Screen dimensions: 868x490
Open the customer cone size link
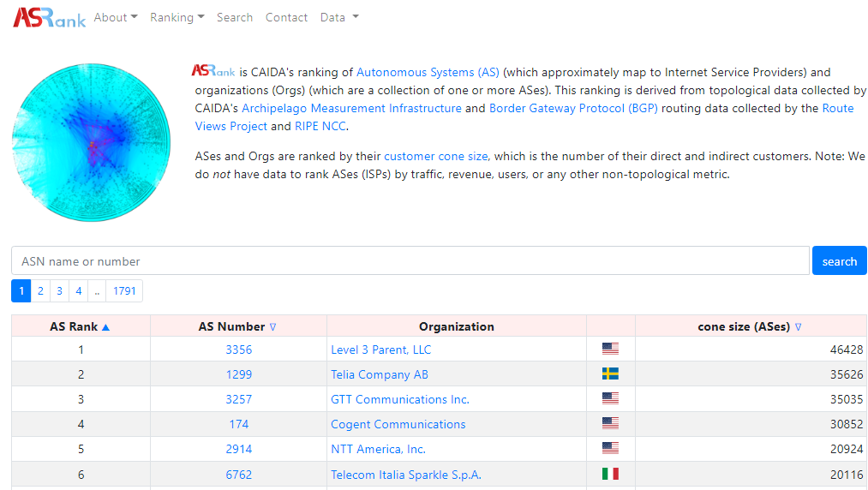436,156
